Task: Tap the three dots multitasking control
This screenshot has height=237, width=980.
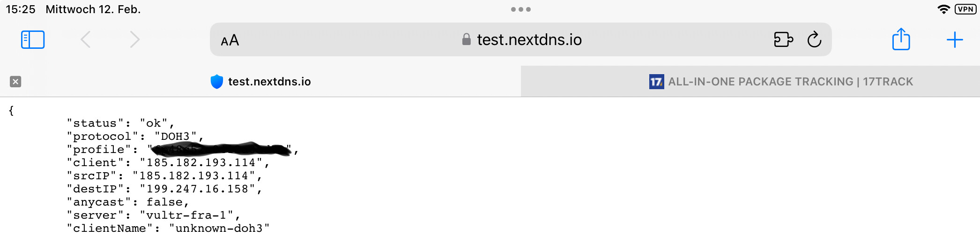Action: click(x=521, y=9)
